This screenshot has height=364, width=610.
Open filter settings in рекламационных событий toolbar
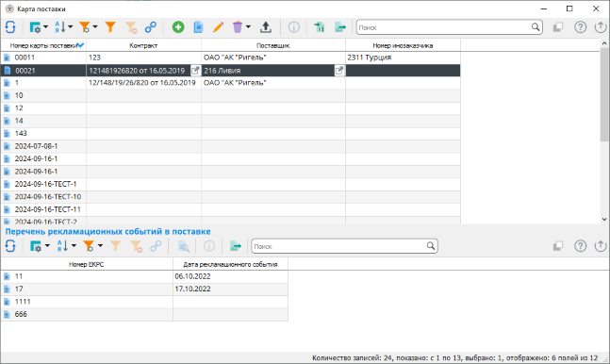(89, 246)
